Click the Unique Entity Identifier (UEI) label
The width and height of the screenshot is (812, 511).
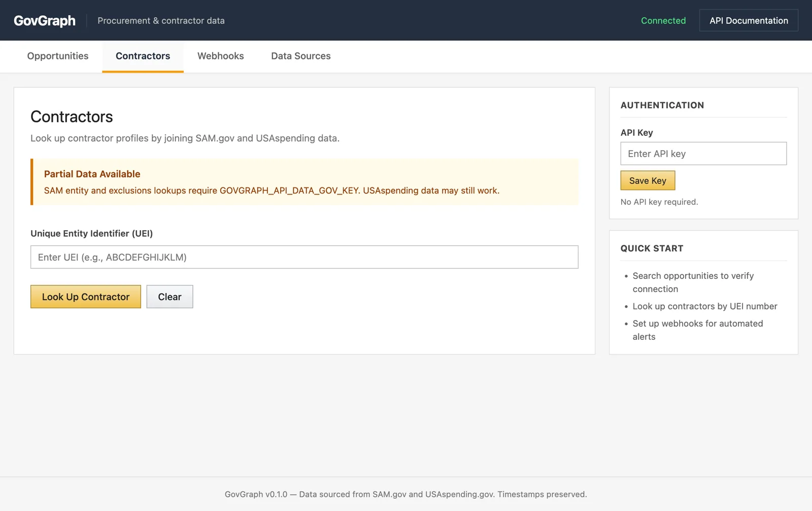point(91,234)
